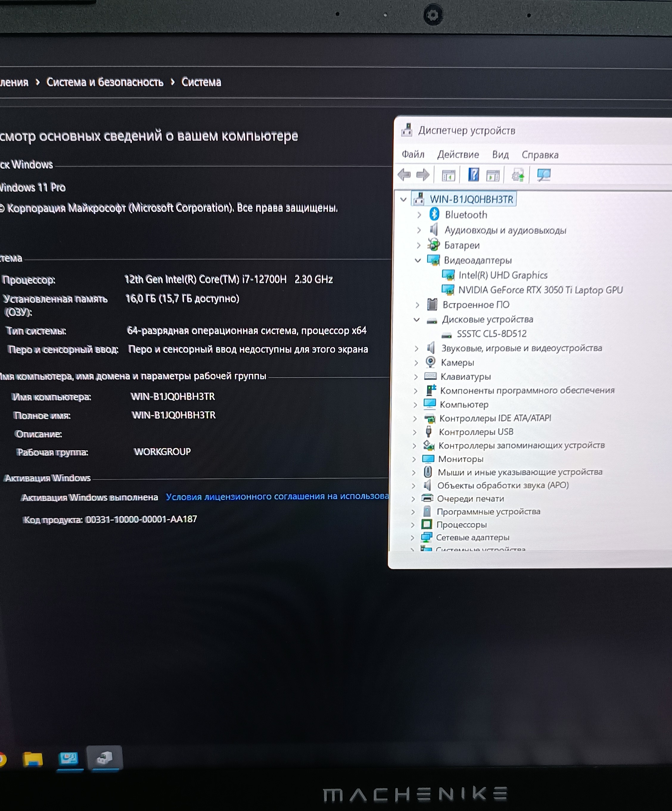Go to Система и безопасность breadcrumb

pos(105,82)
